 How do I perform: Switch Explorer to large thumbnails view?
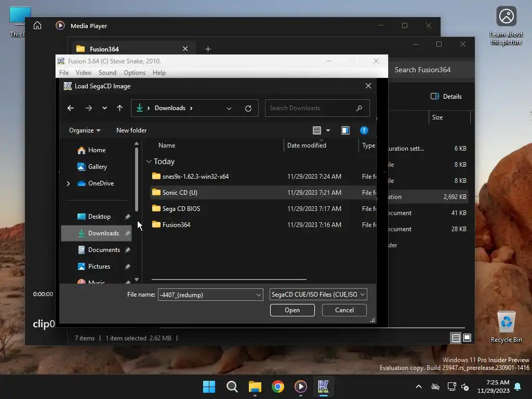(467, 338)
